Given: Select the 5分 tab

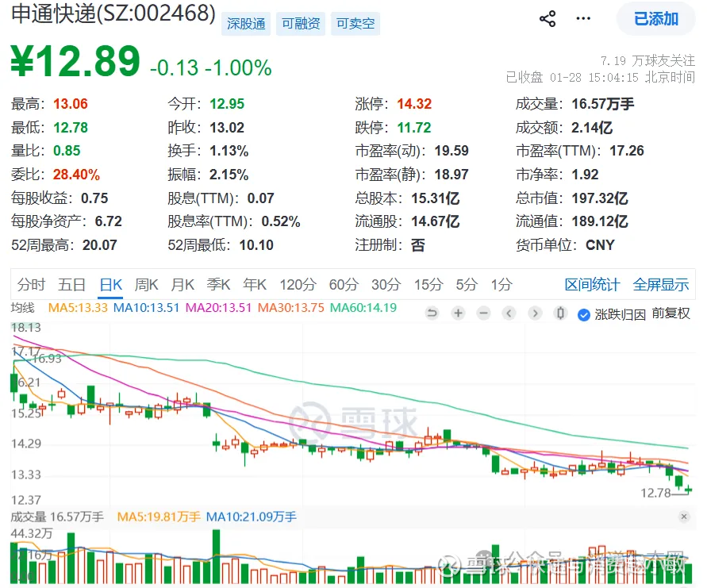Looking at the screenshot, I should [x=467, y=285].
